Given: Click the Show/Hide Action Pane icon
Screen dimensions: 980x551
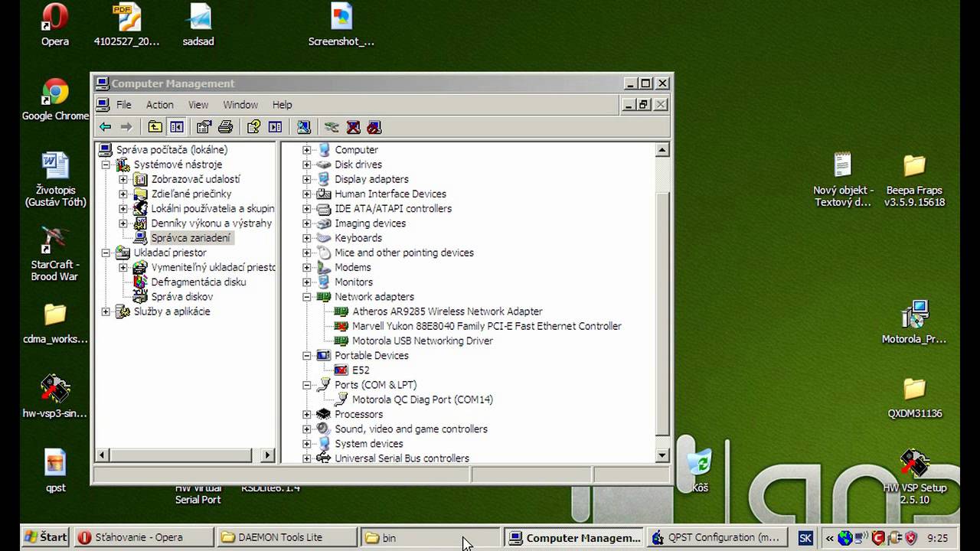Looking at the screenshot, I should (x=275, y=127).
